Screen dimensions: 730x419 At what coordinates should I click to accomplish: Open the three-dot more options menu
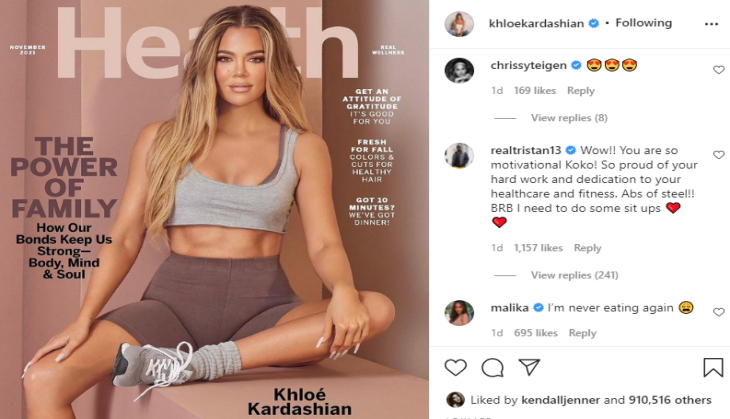(711, 24)
